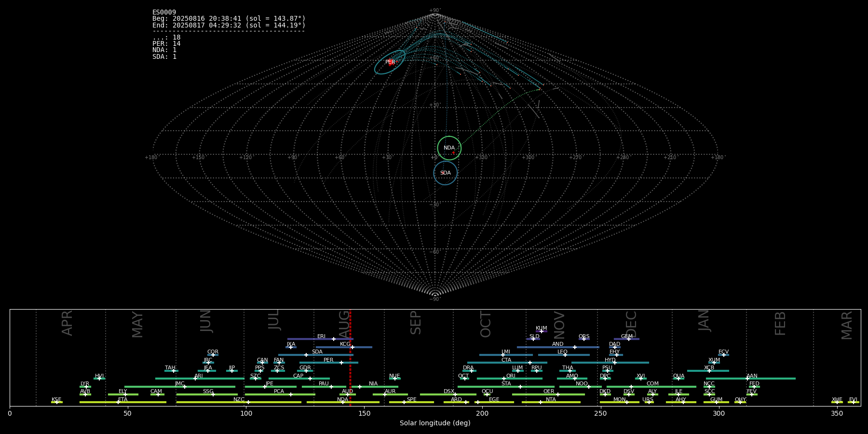Select the KUM shower bar label

(x=542, y=328)
